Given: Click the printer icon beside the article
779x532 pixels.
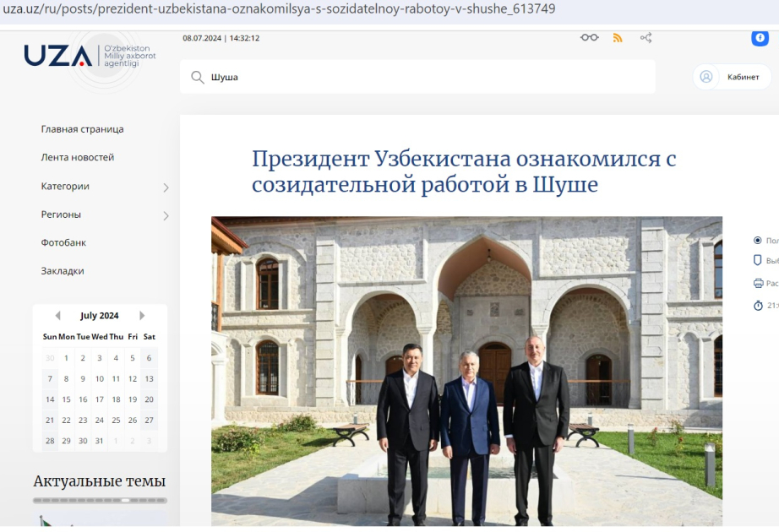Looking at the screenshot, I should [758, 283].
